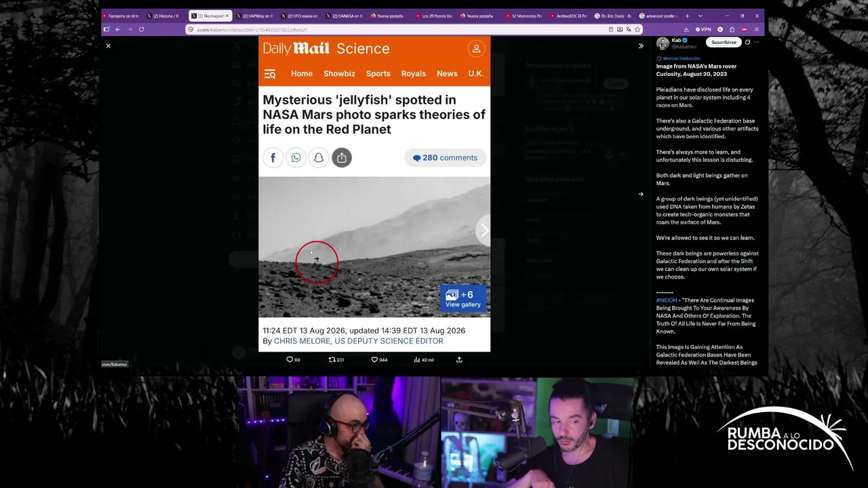
Task: Switch to the (2) UFO mania tab
Action: [x=299, y=16]
